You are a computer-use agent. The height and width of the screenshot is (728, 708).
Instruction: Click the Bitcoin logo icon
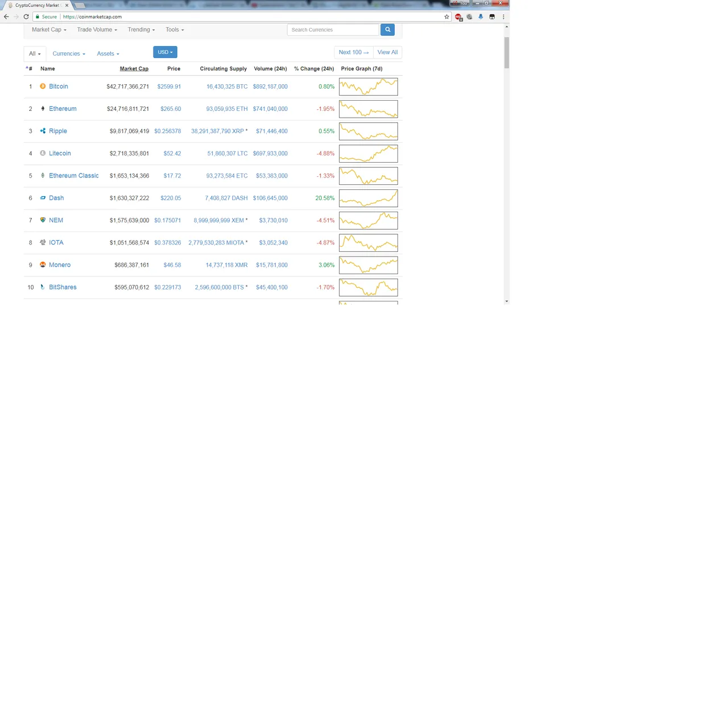tap(43, 86)
